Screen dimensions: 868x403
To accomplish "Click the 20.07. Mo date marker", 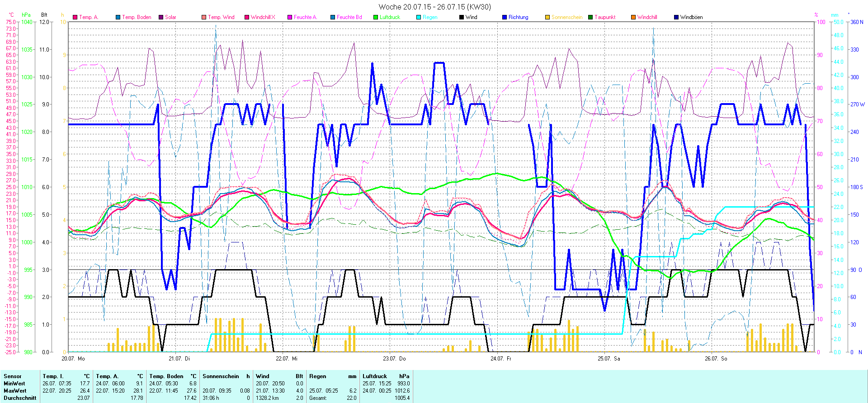I will click(73, 359).
